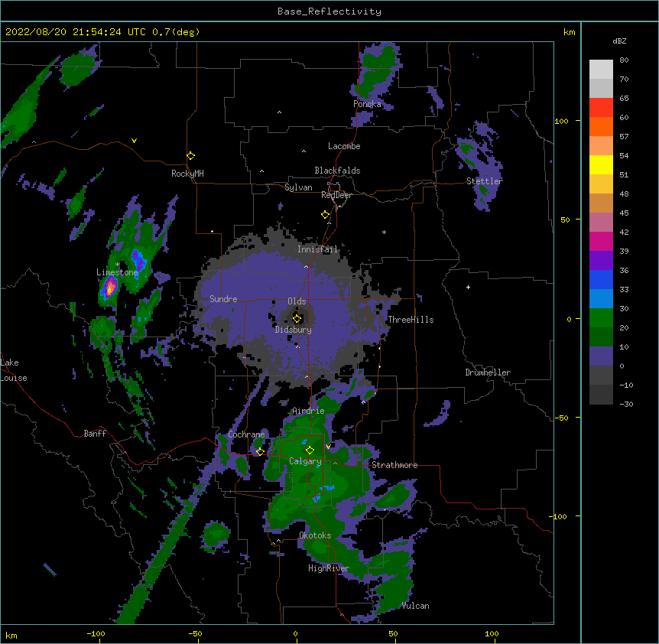This screenshot has width=659, height=644.
Task: Click the yellow diamond marker above RockyMH
Action: point(191,156)
